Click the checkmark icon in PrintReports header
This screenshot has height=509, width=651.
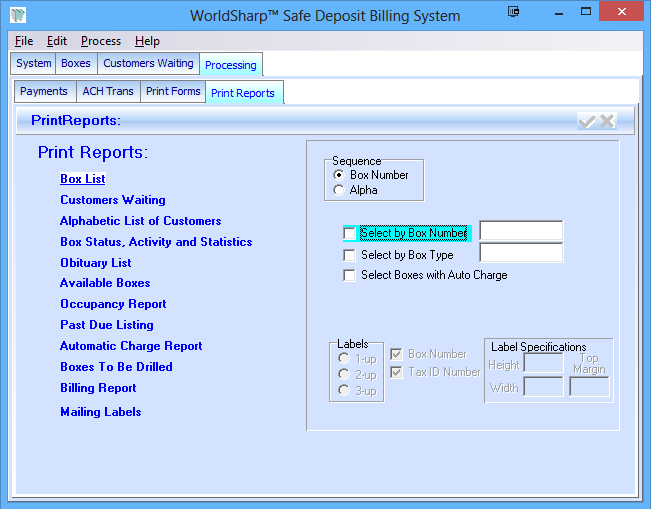pyautogui.click(x=587, y=121)
